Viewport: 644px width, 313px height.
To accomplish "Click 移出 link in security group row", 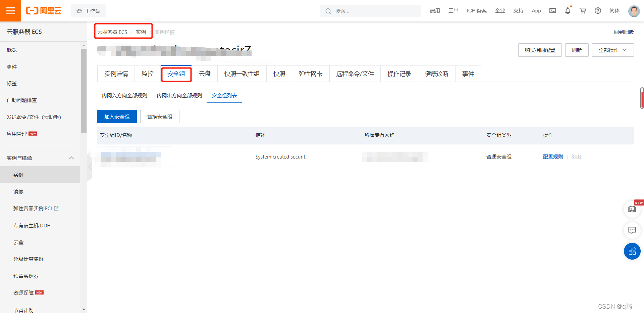I will (576, 156).
